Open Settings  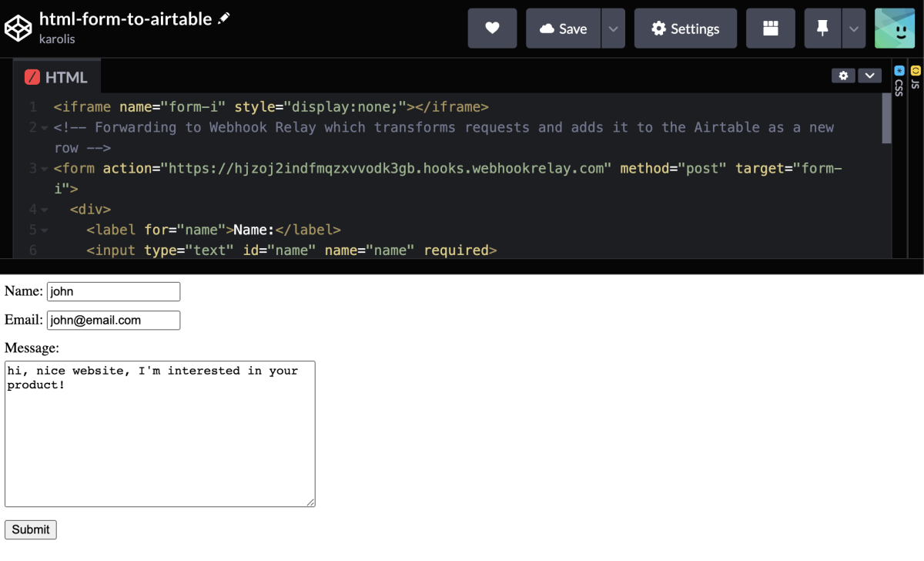coord(685,28)
